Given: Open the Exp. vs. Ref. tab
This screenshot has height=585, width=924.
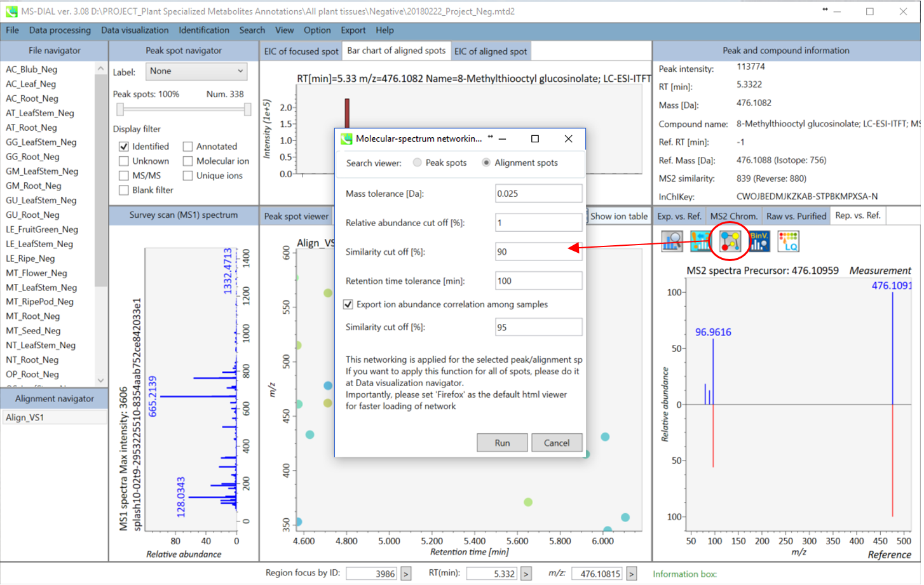Looking at the screenshot, I should 679,216.
